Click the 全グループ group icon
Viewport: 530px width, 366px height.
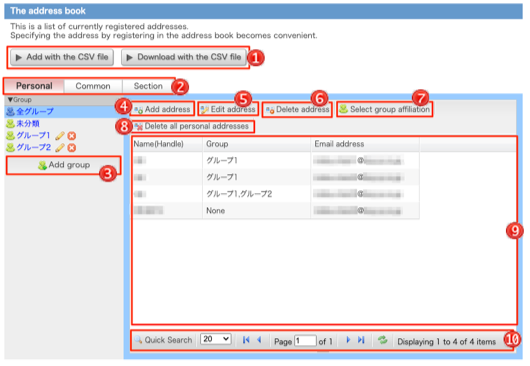tap(10, 112)
